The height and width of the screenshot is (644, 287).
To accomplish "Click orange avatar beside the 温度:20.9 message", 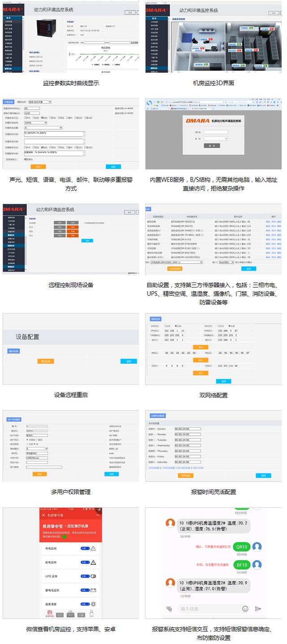I will [170, 583].
